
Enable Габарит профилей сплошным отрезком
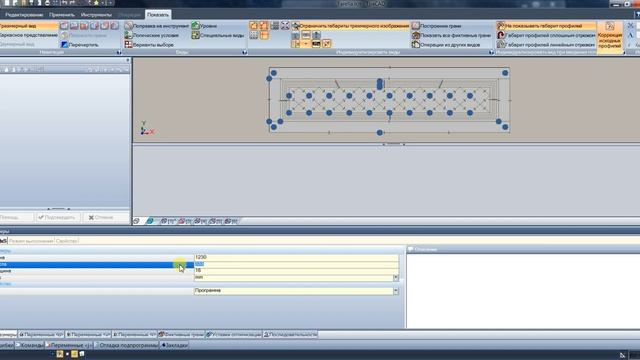(546, 35)
